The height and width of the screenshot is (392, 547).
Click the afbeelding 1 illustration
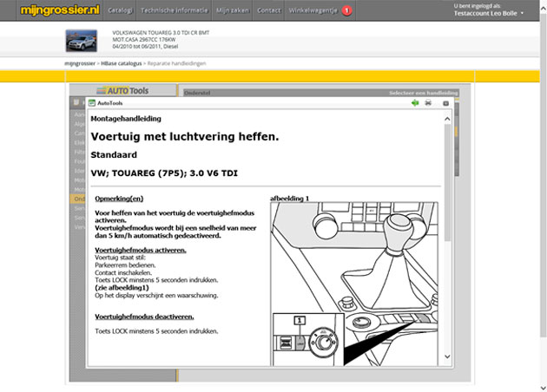click(354, 284)
